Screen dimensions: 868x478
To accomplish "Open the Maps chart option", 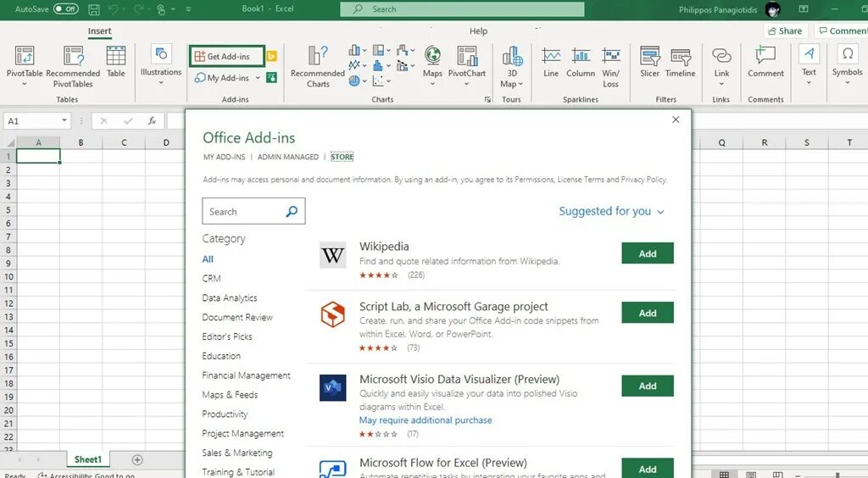I will (x=432, y=66).
